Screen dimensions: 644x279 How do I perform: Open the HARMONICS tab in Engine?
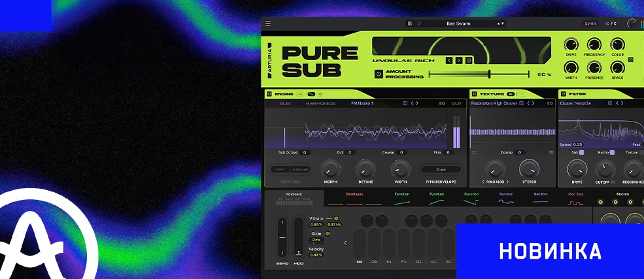point(320,103)
